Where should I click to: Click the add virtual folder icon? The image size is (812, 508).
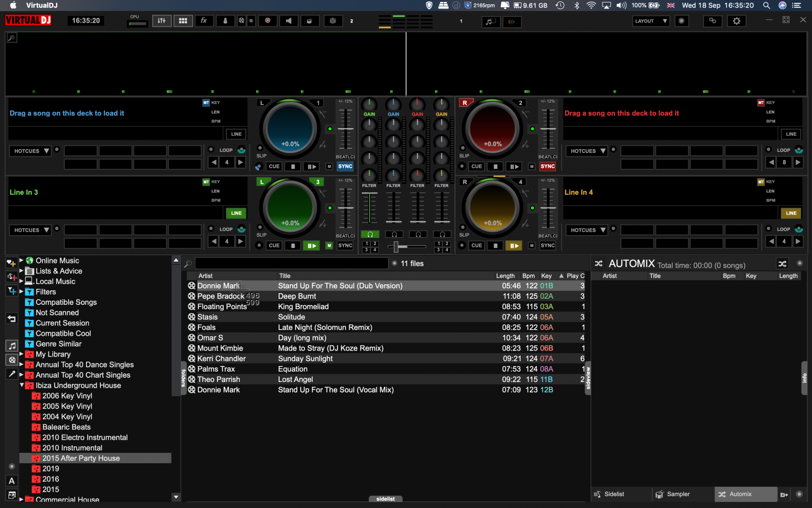[x=11, y=277]
